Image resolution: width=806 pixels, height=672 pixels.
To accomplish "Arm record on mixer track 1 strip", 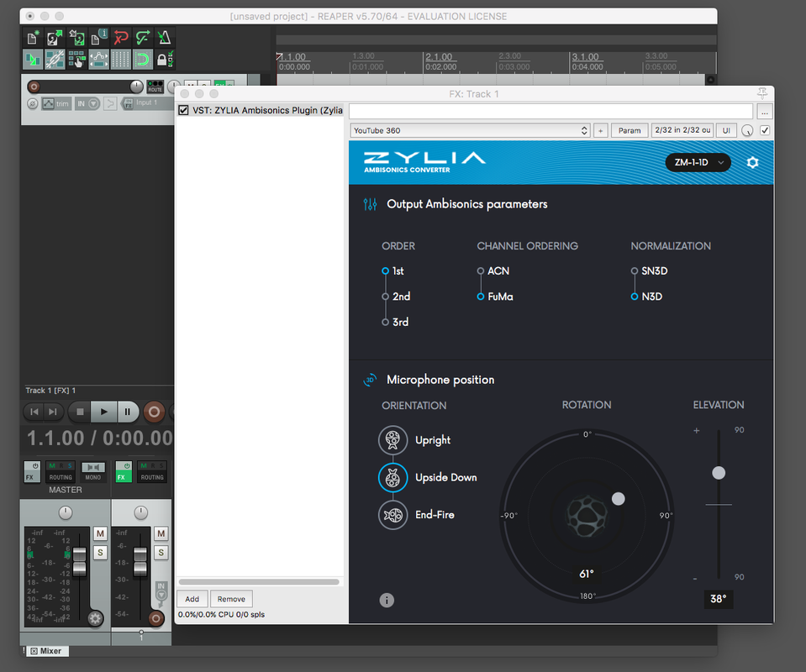I will tap(155, 618).
